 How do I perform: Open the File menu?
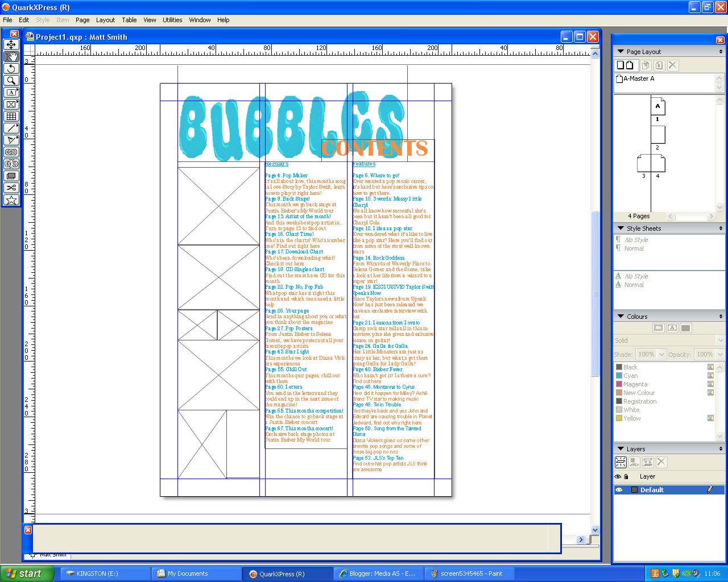[x=8, y=20]
